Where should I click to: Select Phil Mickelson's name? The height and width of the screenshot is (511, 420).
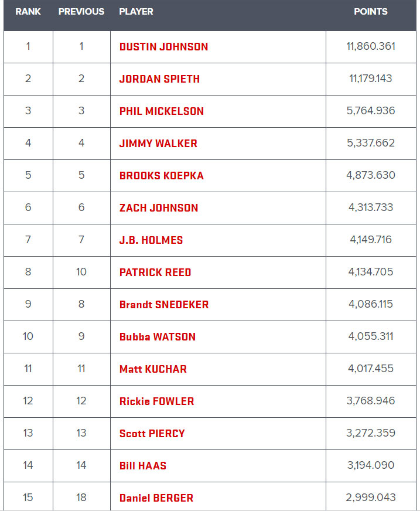(x=161, y=111)
